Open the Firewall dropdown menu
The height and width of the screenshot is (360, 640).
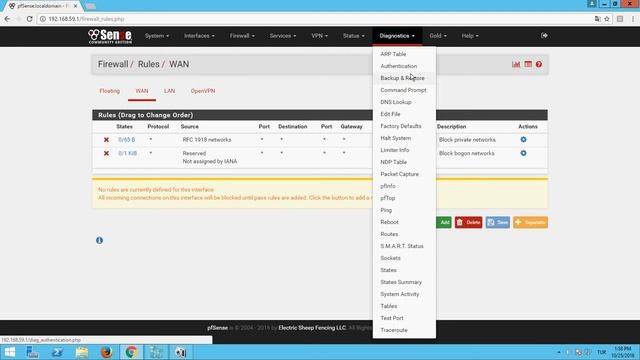pos(242,36)
